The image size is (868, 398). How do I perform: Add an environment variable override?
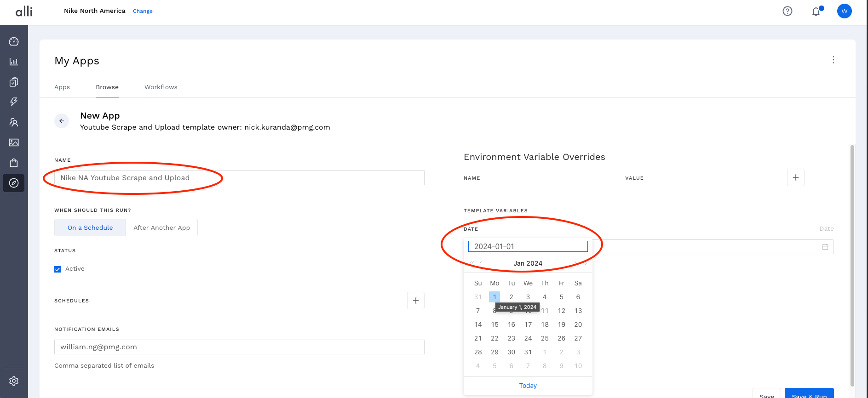tap(795, 177)
